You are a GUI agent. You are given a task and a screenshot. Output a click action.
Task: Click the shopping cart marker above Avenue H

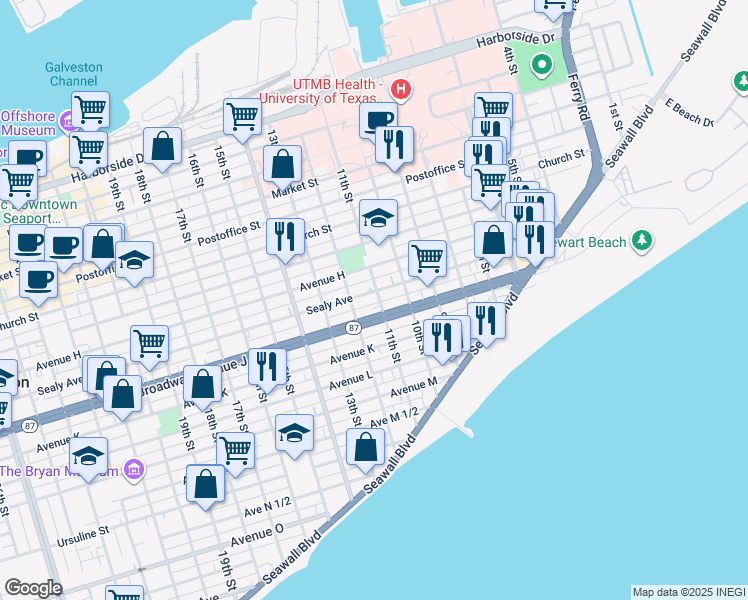[x=427, y=260]
